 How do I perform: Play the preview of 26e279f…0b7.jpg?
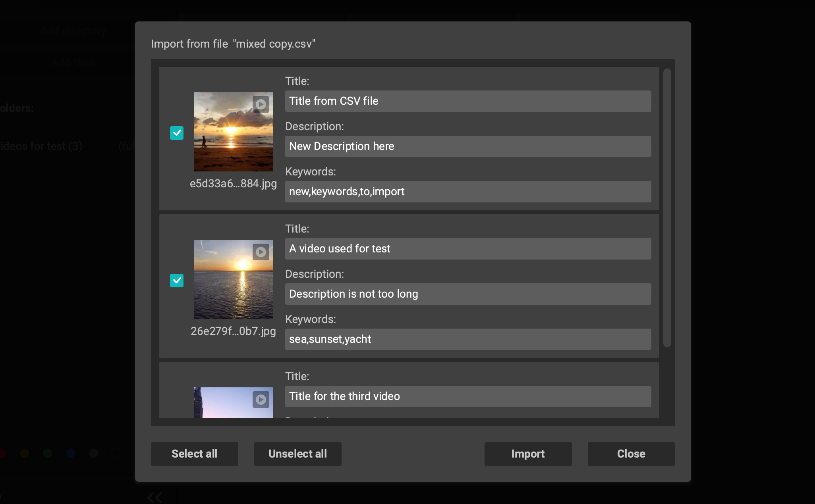pyautogui.click(x=261, y=252)
